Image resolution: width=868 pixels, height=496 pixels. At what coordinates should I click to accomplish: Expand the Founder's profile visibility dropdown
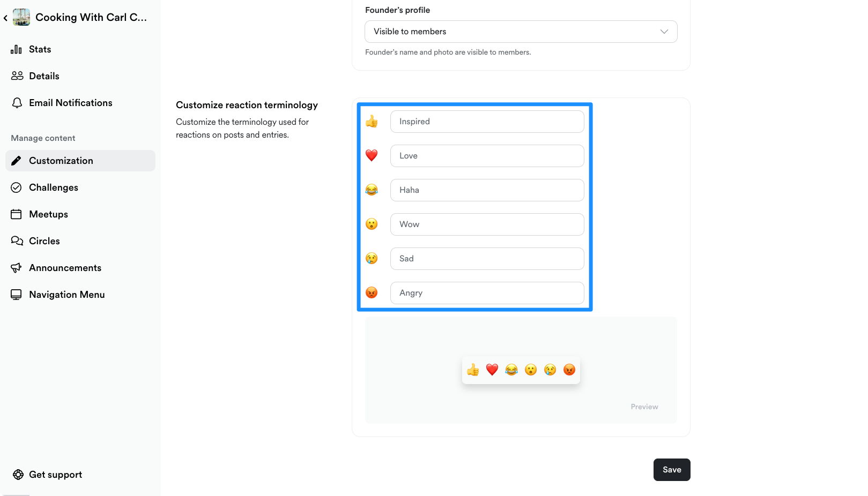521,32
